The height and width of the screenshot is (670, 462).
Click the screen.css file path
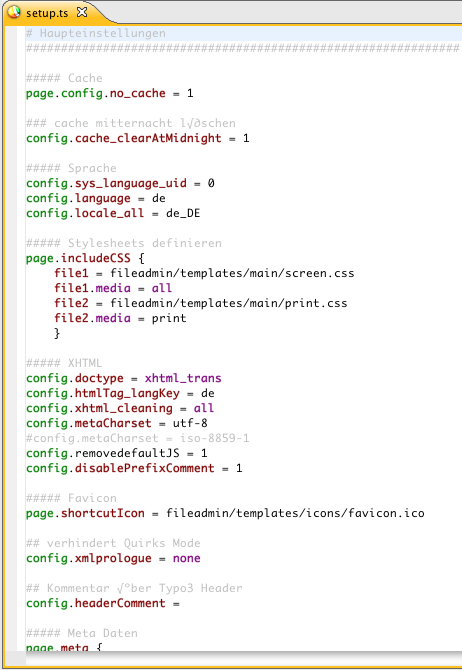232,273
